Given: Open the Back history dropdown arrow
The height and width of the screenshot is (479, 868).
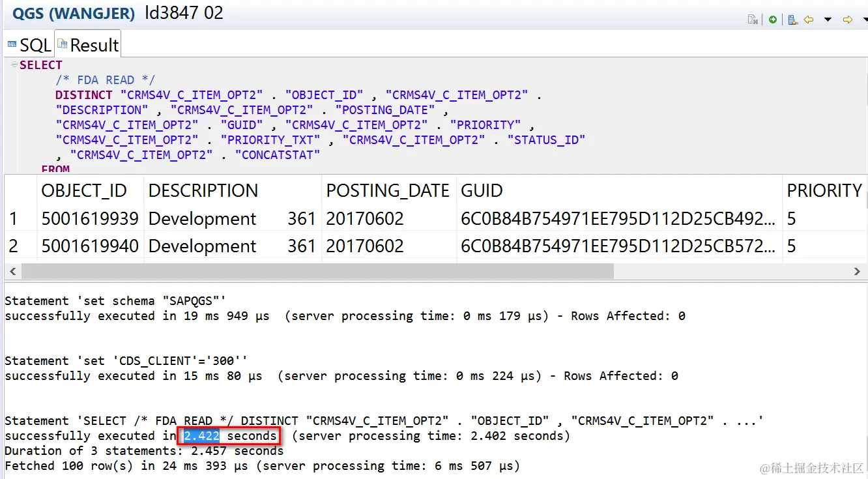Looking at the screenshot, I should point(828,20).
